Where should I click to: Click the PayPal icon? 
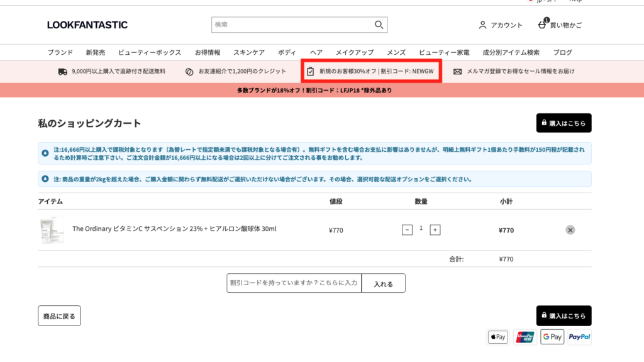coord(579,337)
